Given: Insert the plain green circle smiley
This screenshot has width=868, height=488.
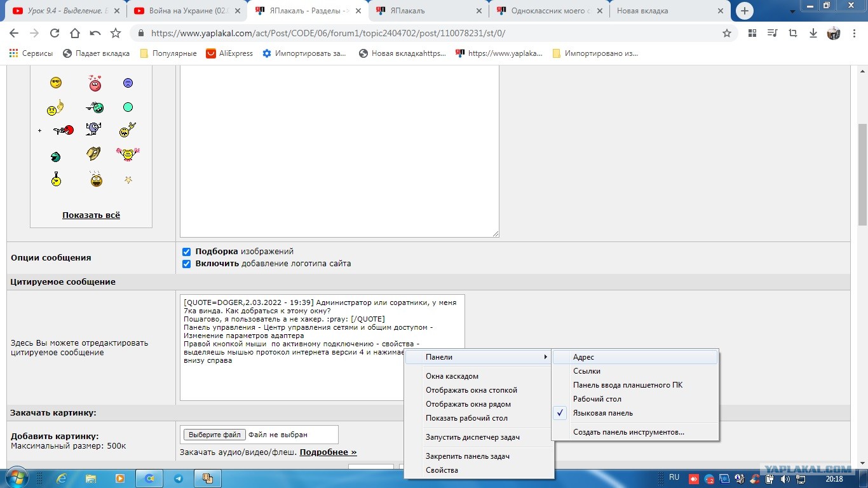Looking at the screenshot, I should point(128,107).
